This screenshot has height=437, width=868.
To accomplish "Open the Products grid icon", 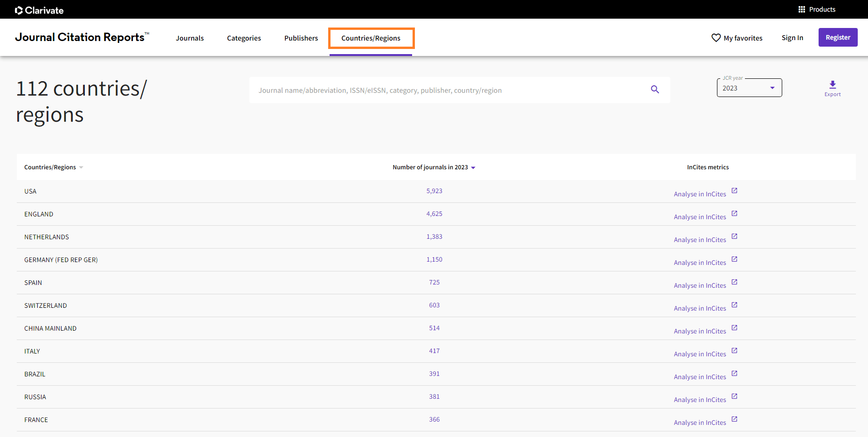I will [802, 9].
